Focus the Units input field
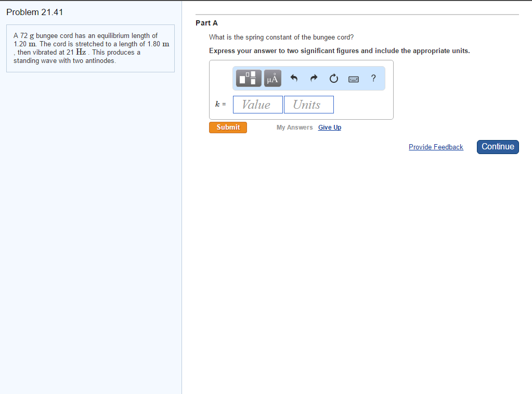Viewport: 532px width, 394px height. coord(309,105)
